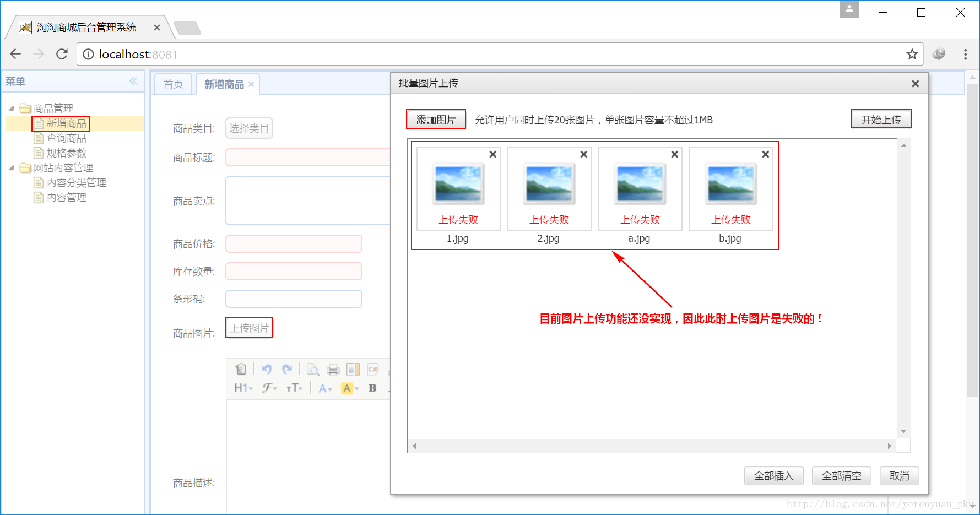Open the highlight background color picker
Viewport: 980px width, 515px height.
click(350, 388)
